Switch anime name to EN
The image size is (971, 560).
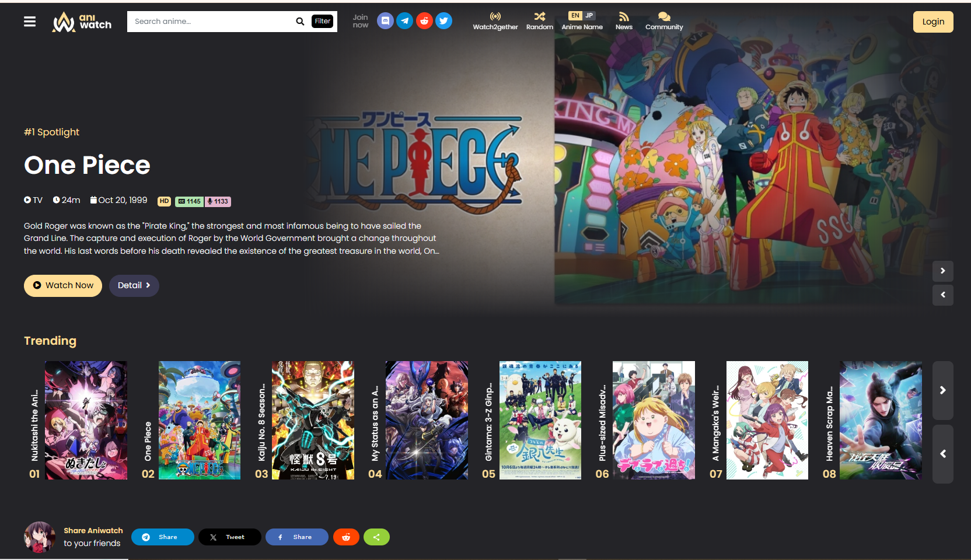click(575, 16)
